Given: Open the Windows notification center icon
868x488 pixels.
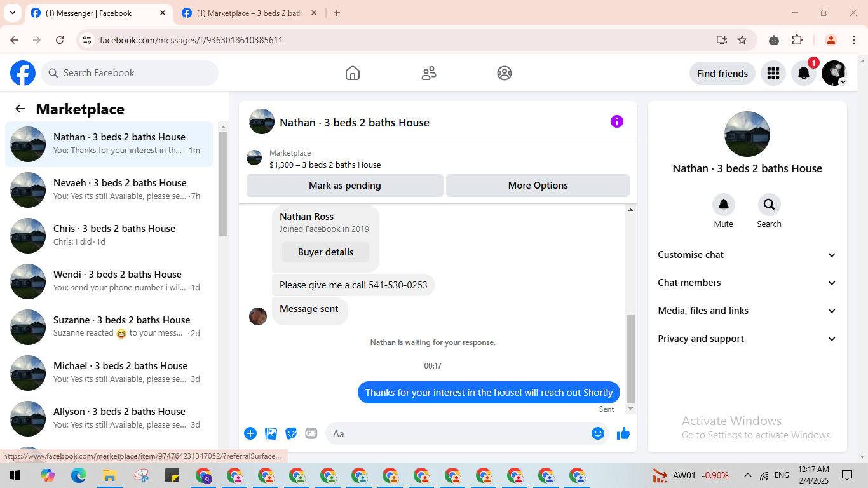Looking at the screenshot, I should pyautogui.click(x=847, y=475).
